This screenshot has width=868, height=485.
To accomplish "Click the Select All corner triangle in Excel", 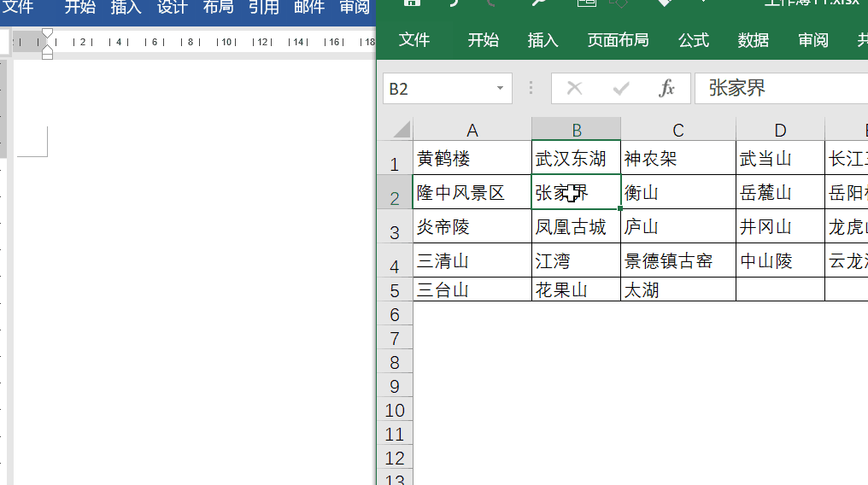I will coord(402,130).
